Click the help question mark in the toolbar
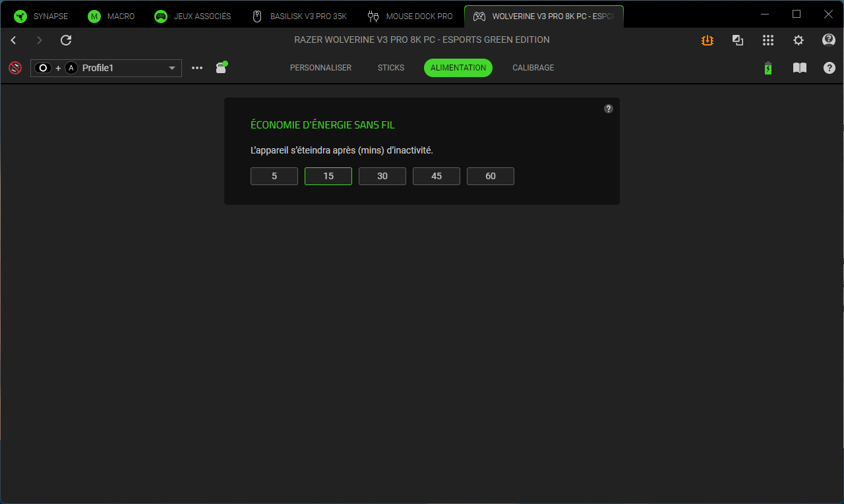Screen dimensions: 844x504 829,68
